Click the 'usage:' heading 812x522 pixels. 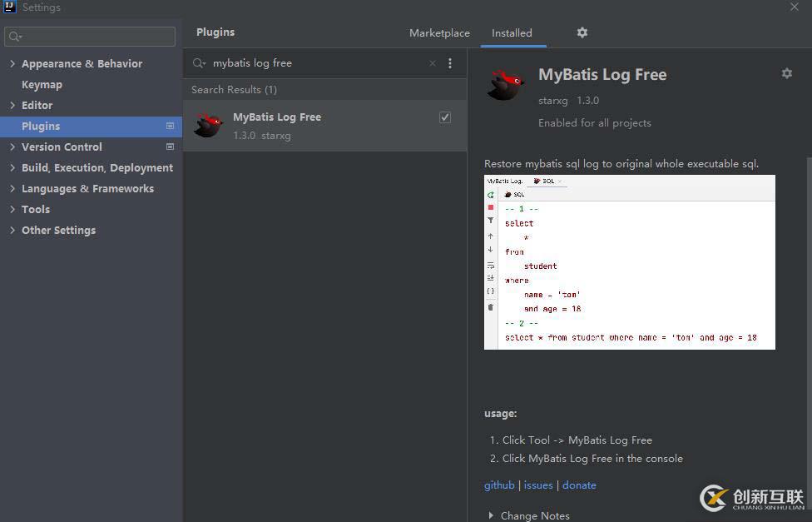(500, 414)
